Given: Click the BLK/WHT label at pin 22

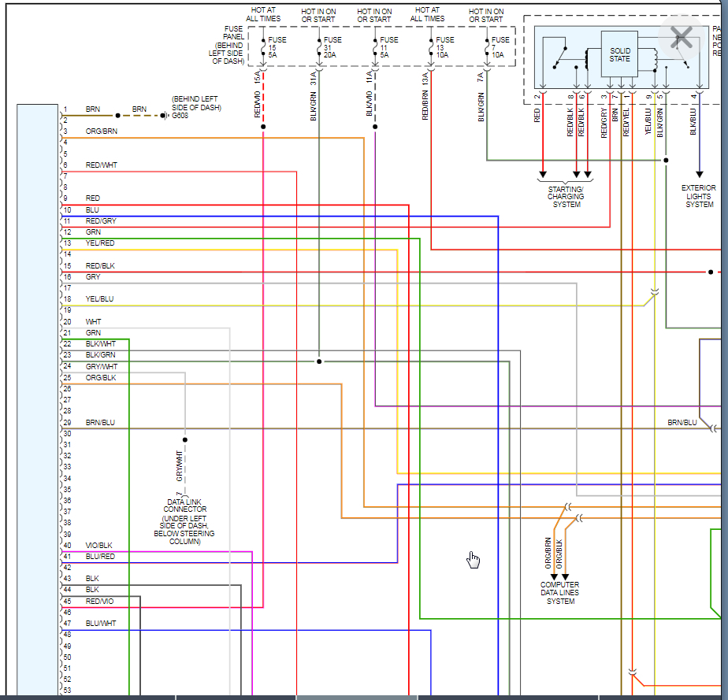Looking at the screenshot, I should pyautogui.click(x=101, y=344).
